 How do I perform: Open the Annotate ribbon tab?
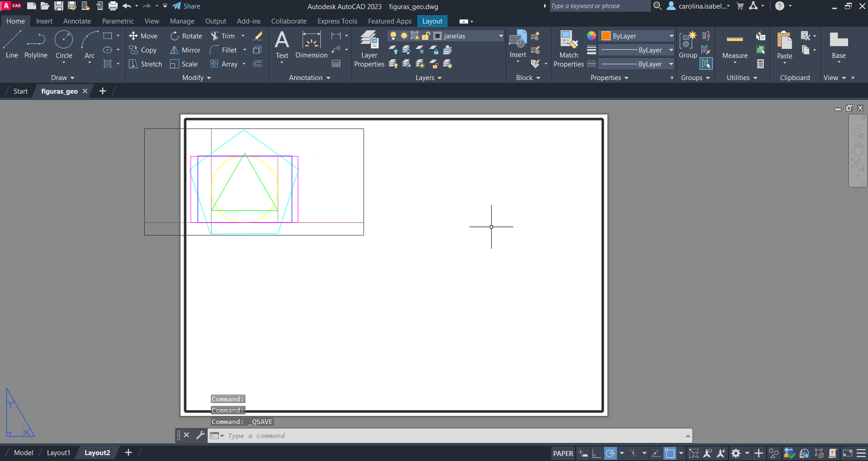tap(77, 21)
